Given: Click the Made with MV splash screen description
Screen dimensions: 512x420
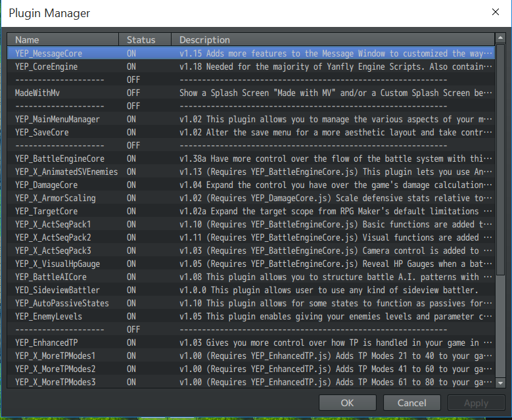Looking at the screenshot, I should tap(336, 93).
